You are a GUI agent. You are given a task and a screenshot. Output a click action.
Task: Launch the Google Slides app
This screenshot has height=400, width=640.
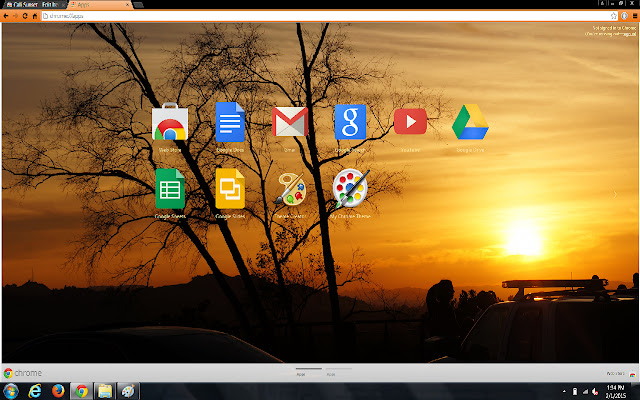230,189
